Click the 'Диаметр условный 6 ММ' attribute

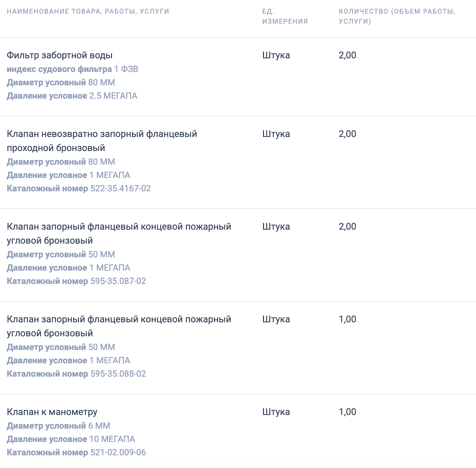pos(58,426)
